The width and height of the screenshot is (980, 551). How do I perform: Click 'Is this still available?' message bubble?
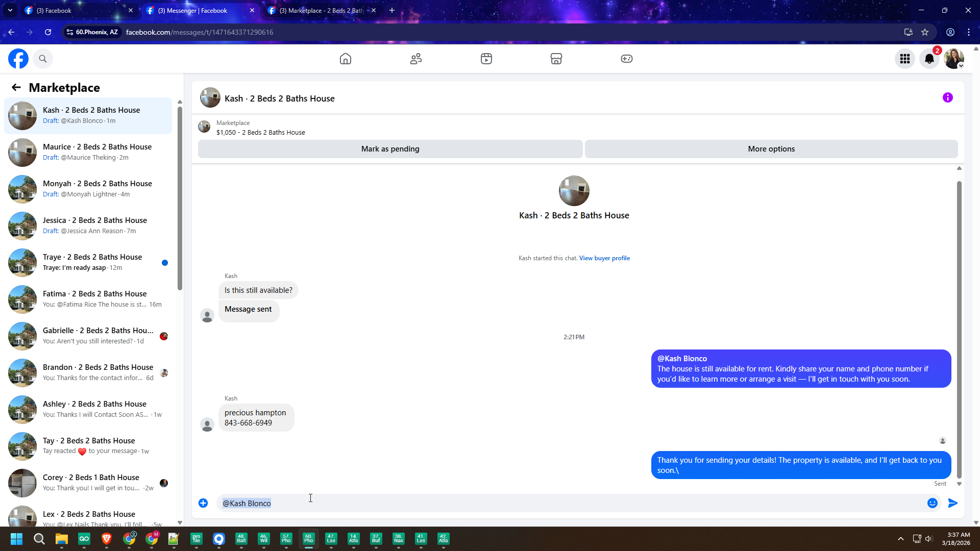click(258, 290)
